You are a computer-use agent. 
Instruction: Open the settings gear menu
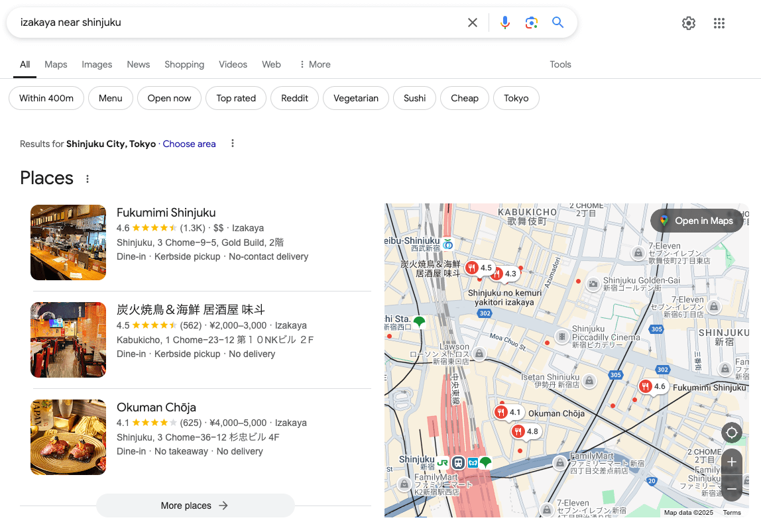point(689,23)
